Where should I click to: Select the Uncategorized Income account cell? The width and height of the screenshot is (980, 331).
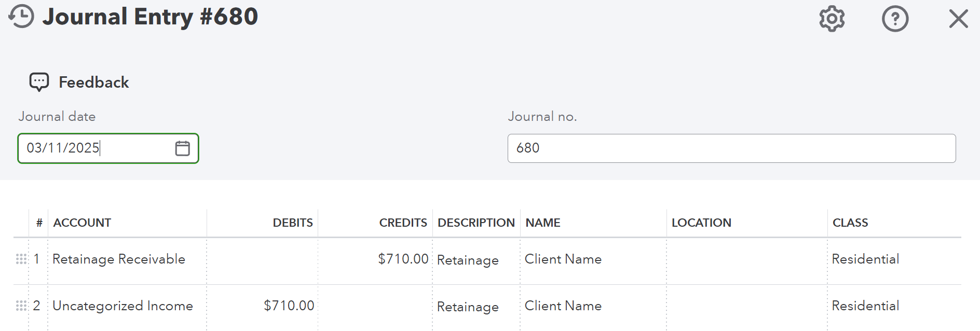click(122, 306)
